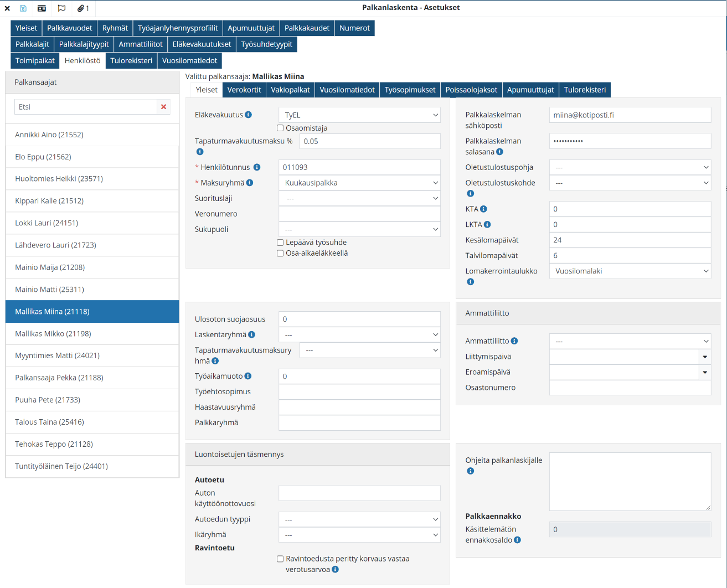Viewport: 727px width, 588px height.
Task: Clear search with the red X icon
Action: [163, 107]
